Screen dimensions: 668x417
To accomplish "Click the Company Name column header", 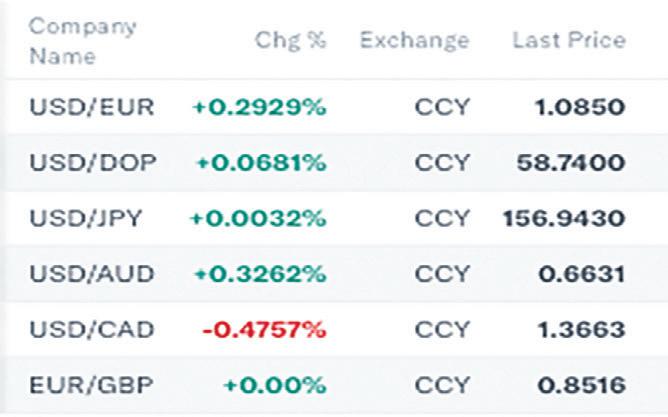I will pos(70,42).
